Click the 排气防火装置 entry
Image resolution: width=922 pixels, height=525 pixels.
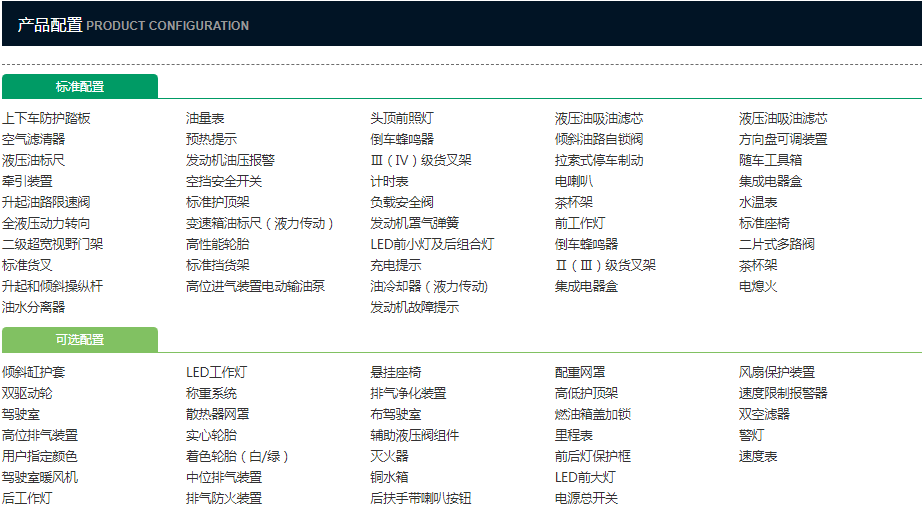[x=224, y=498]
